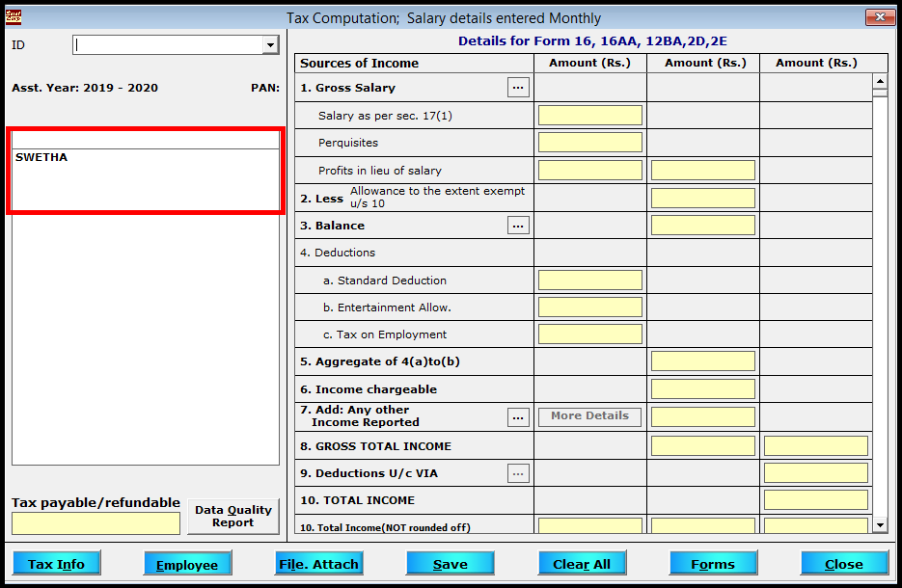The image size is (902, 588).
Task: Open Data Quality Report
Action: point(233,516)
